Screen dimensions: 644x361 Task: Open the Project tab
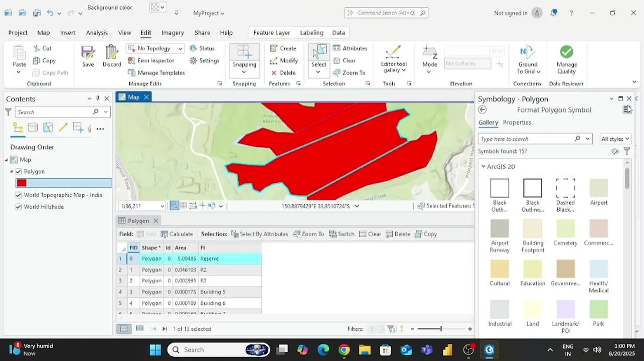18,33
